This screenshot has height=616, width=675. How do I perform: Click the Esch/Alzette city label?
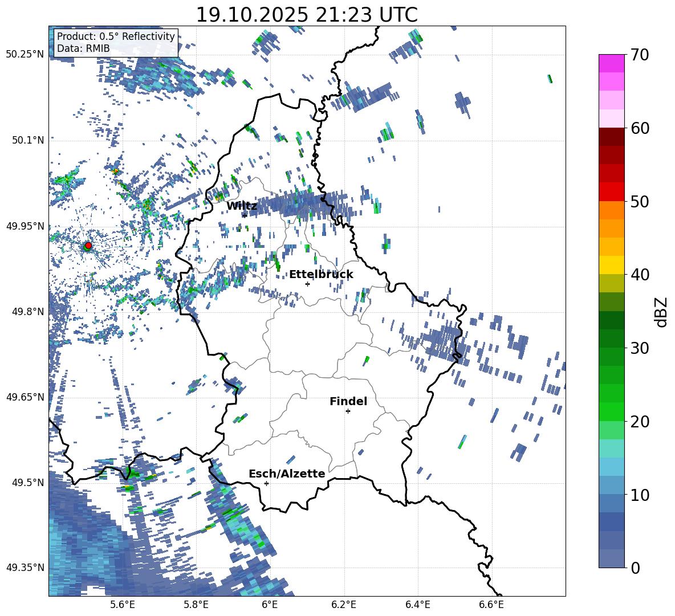coord(287,474)
